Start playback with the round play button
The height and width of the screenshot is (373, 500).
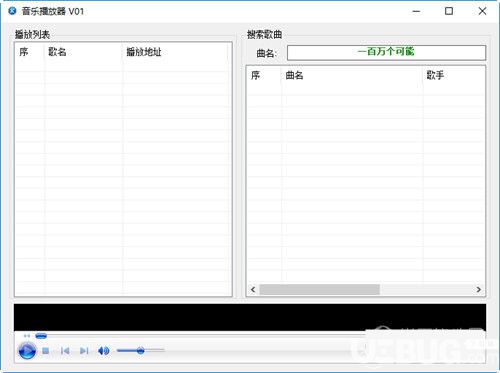27,351
